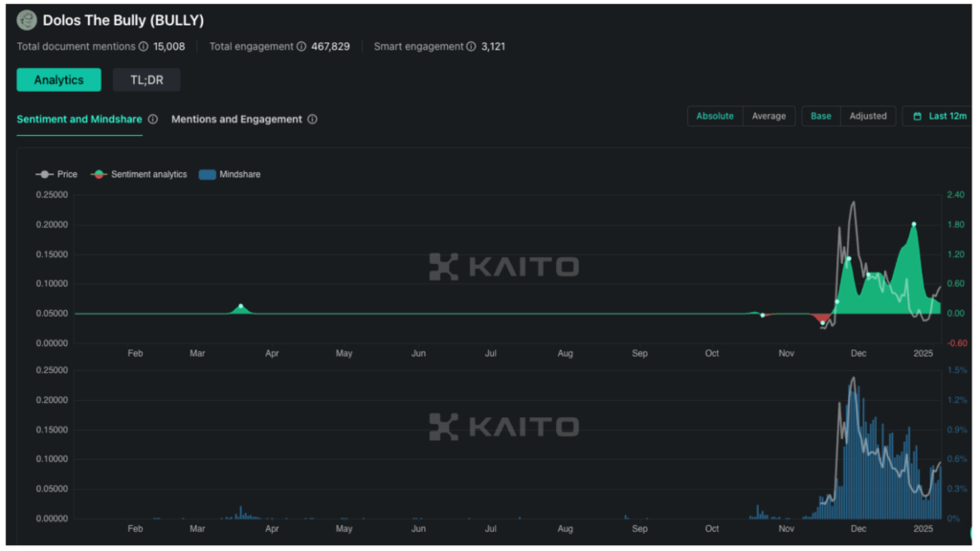Click the Dec label on sentiment chart axis
The image size is (980, 551).
point(858,354)
